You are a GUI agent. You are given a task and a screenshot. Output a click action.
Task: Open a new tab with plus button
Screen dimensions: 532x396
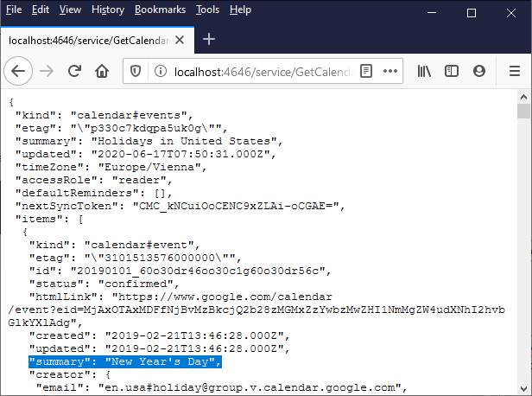(x=209, y=40)
